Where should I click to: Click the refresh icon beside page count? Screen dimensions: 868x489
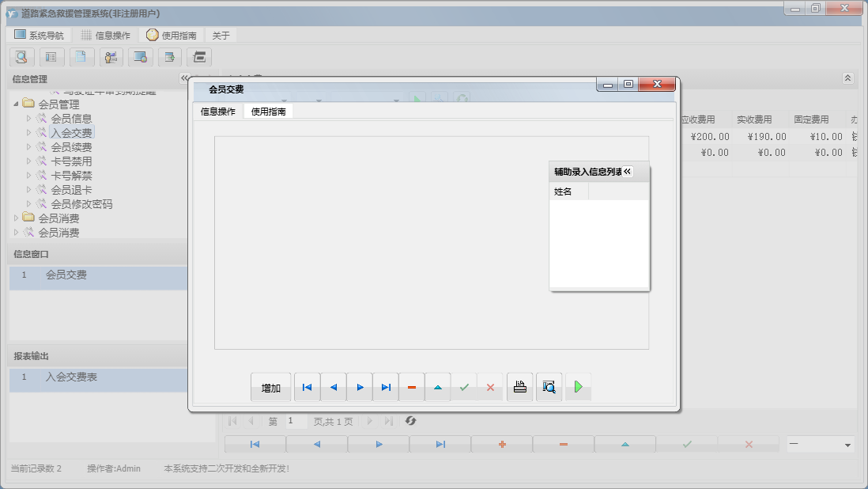coord(410,421)
